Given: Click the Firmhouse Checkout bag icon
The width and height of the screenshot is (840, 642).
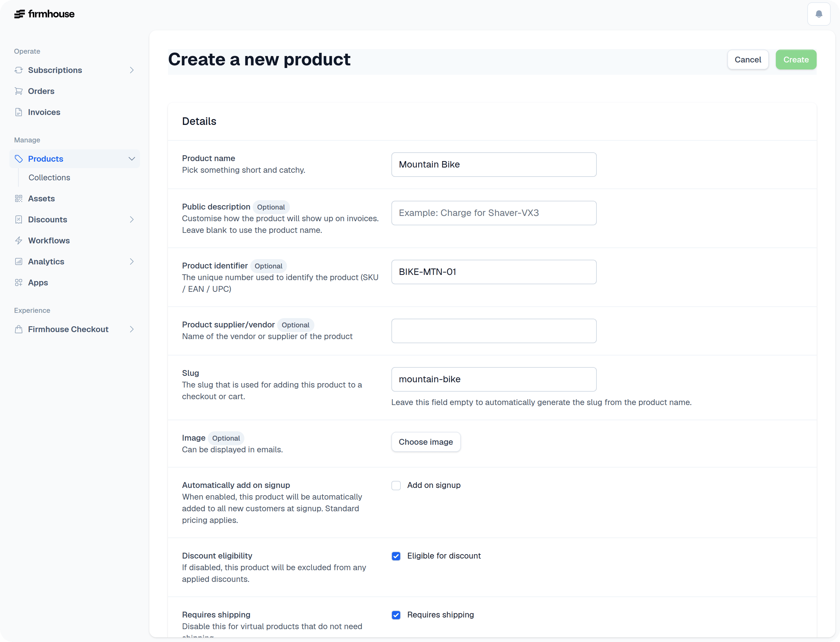Looking at the screenshot, I should 19,329.
